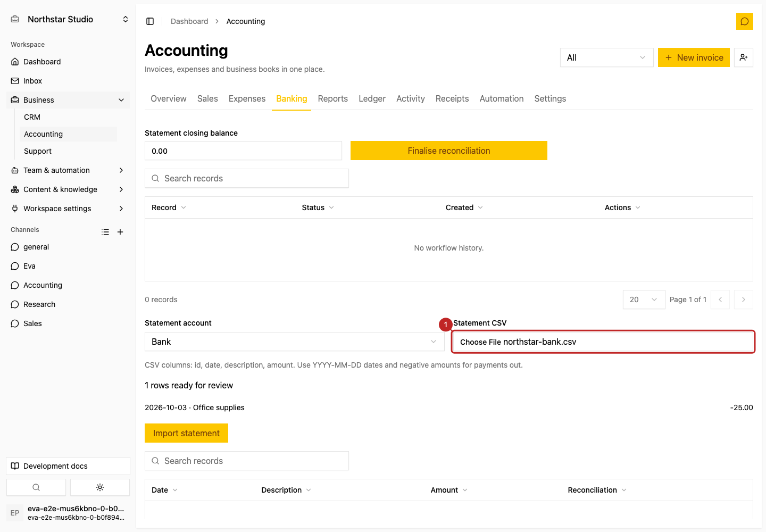Click the upper Search records field

(247, 178)
